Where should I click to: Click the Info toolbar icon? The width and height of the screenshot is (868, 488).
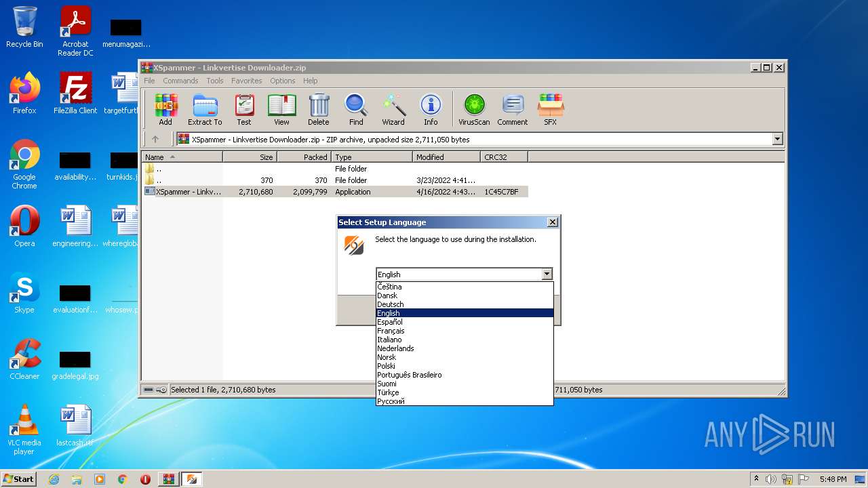point(431,110)
